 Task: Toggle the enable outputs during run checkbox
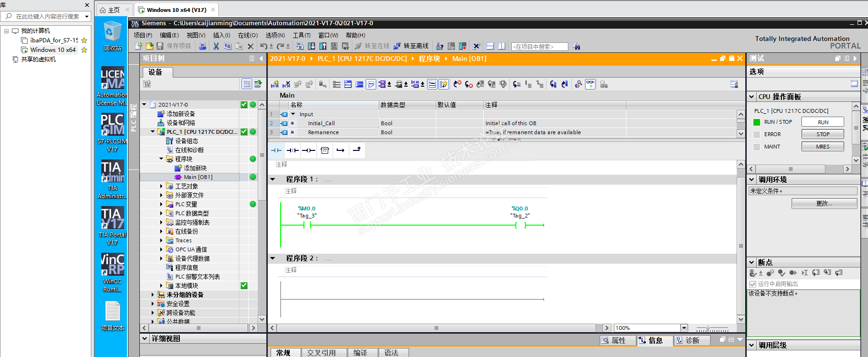(752, 284)
